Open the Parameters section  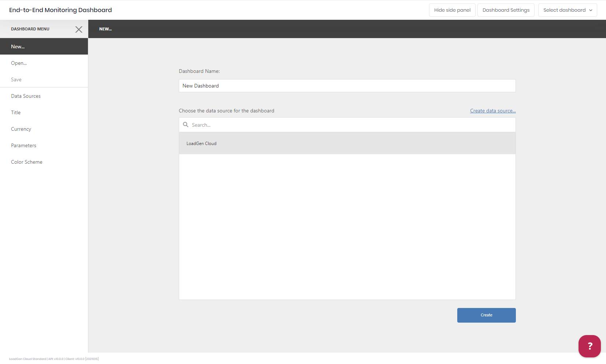point(23,145)
